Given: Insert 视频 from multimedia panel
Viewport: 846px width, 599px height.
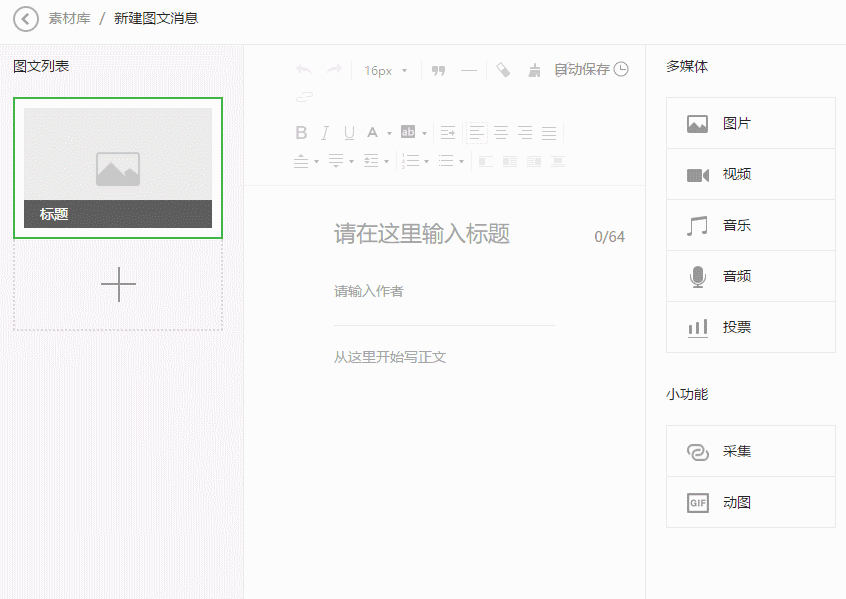Looking at the screenshot, I should [751, 174].
